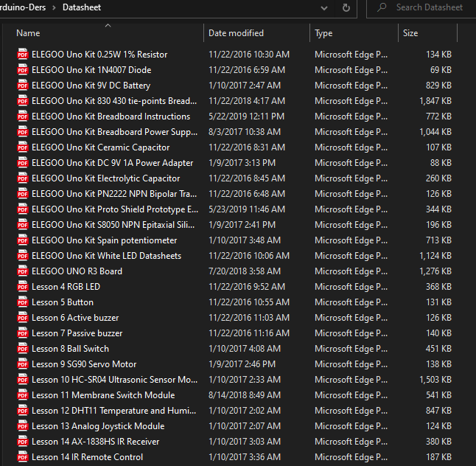This screenshot has width=476, height=466.
Task: Select ELEGOO Uno Kit 1N4007 Diode name
Action: click(x=91, y=70)
